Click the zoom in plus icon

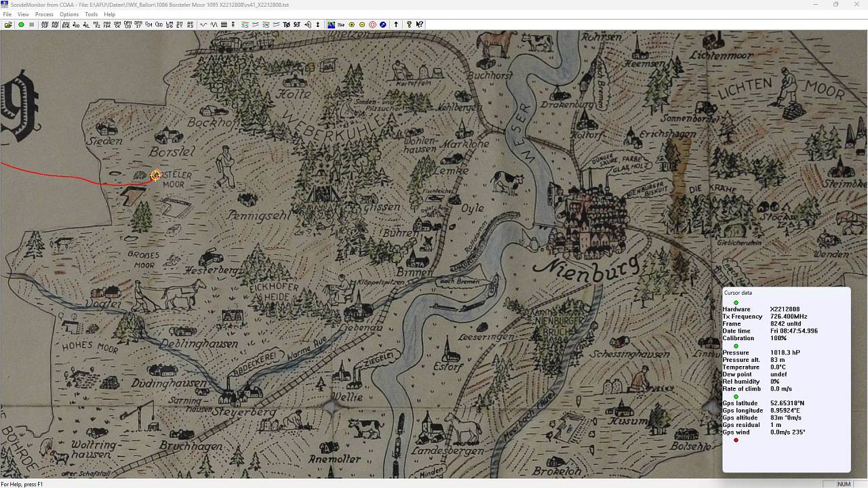click(351, 24)
